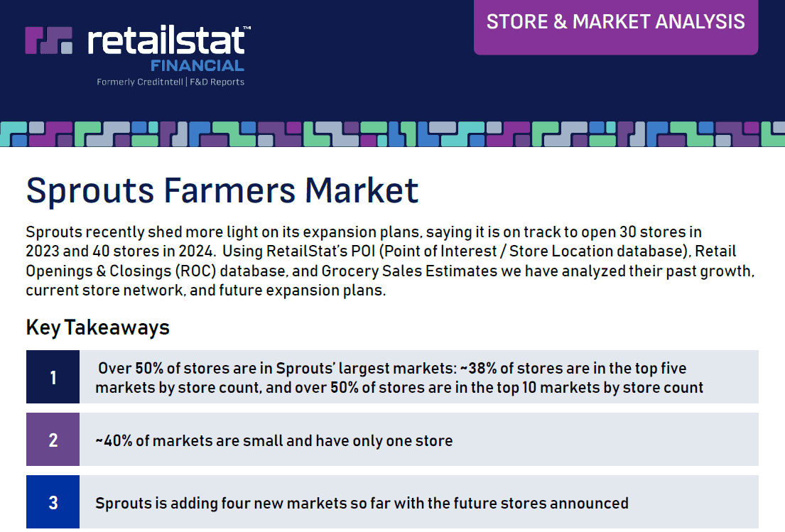Select the 'Sprouts Farmers Market' title

(x=222, y=190)
